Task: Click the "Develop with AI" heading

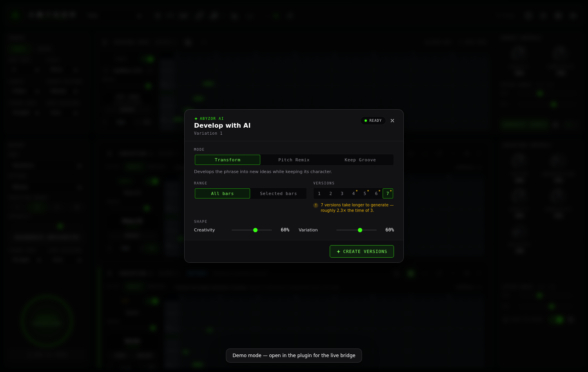Action: pyautogui.click(x=222, y=125)
